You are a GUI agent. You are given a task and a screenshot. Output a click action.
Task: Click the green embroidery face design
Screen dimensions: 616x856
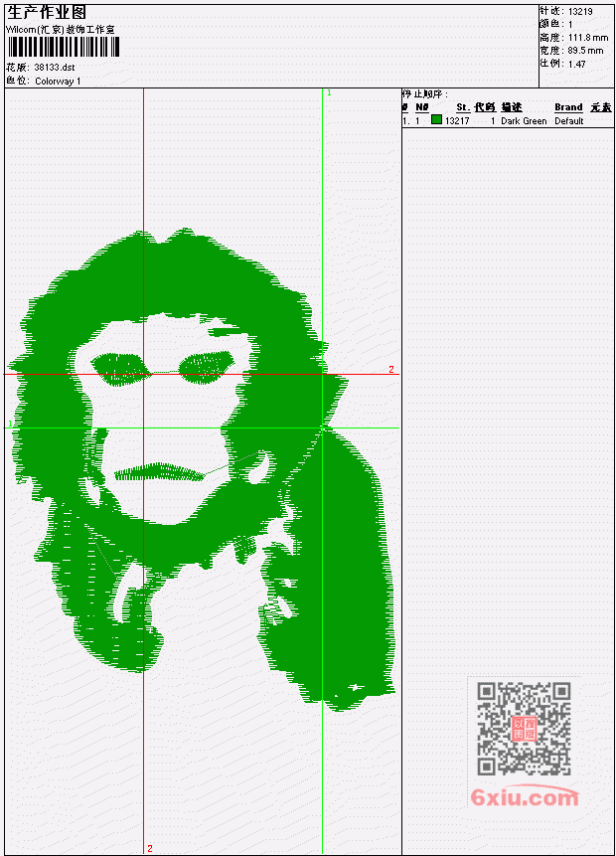[202, 469]
